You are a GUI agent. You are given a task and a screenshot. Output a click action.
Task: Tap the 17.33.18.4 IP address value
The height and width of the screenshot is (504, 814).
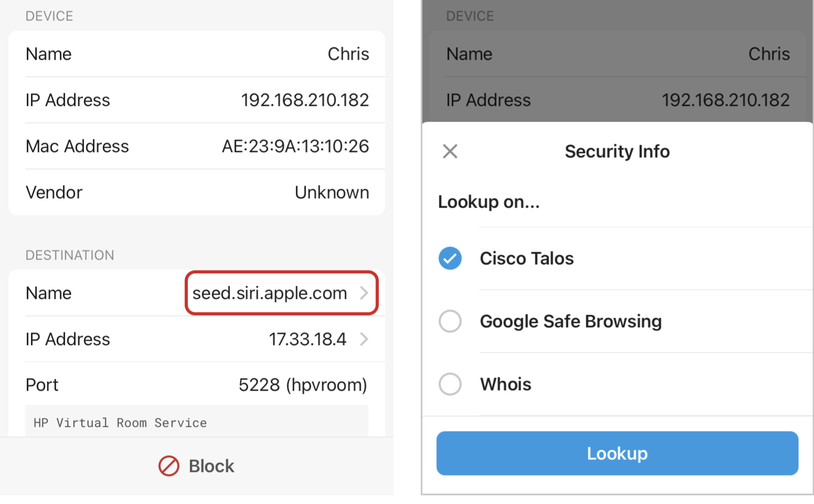[308, 339]
